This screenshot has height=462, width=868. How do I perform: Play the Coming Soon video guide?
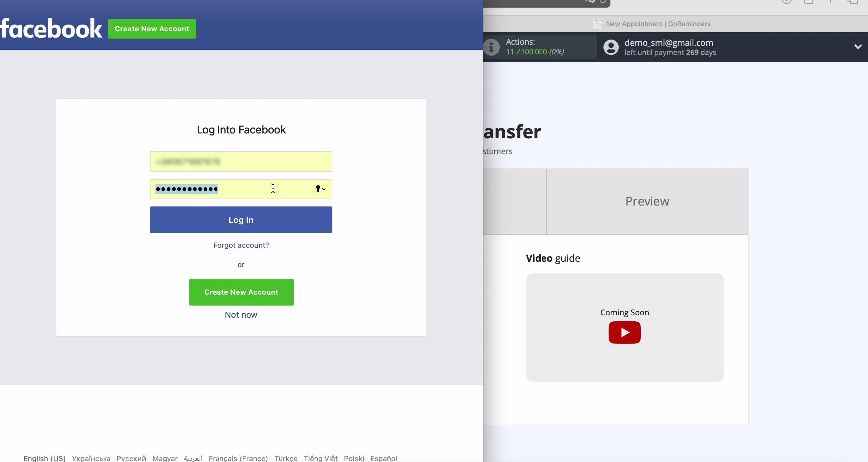(x=625, y=332)
